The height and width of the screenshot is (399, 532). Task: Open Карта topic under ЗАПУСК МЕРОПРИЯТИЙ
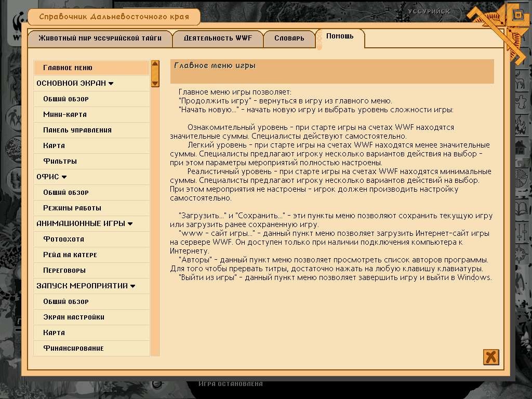(91, 333)
